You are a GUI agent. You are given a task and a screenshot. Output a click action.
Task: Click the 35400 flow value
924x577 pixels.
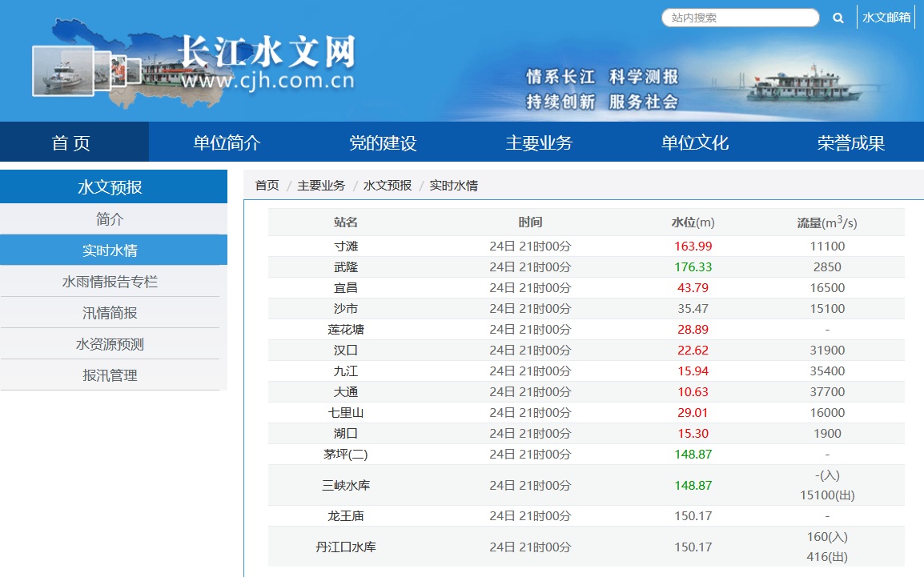point(827,371)
